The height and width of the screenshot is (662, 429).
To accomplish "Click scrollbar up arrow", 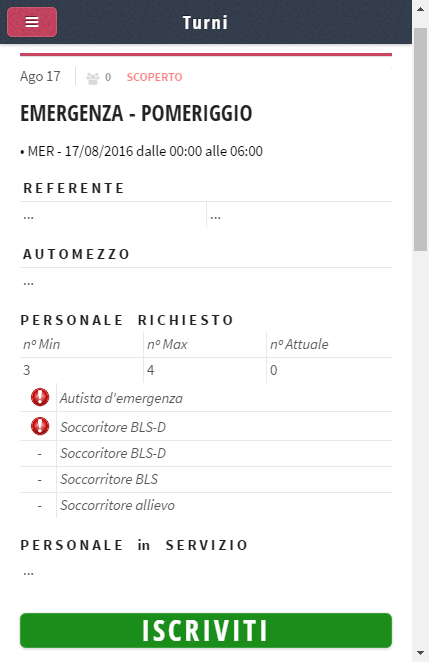I will (421, 9).
